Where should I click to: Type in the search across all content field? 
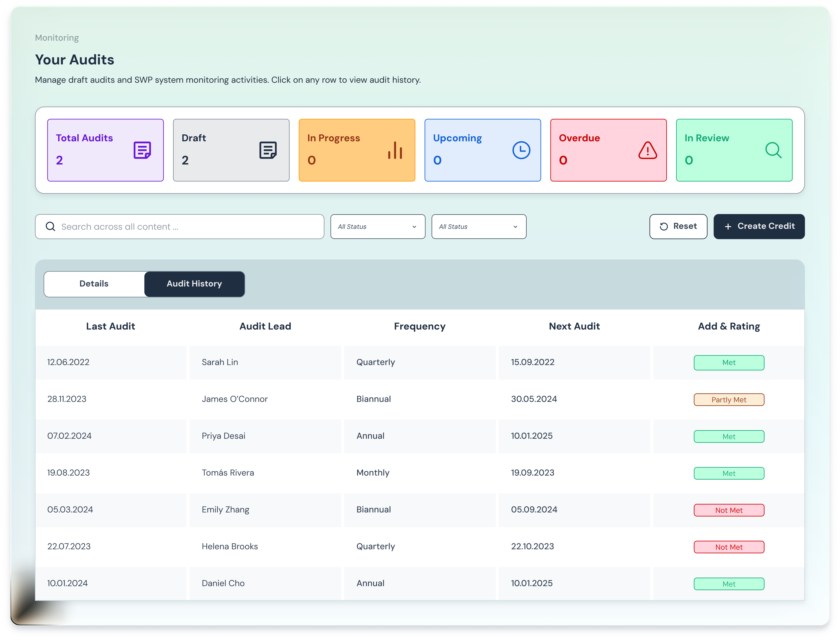pos(187,227)
